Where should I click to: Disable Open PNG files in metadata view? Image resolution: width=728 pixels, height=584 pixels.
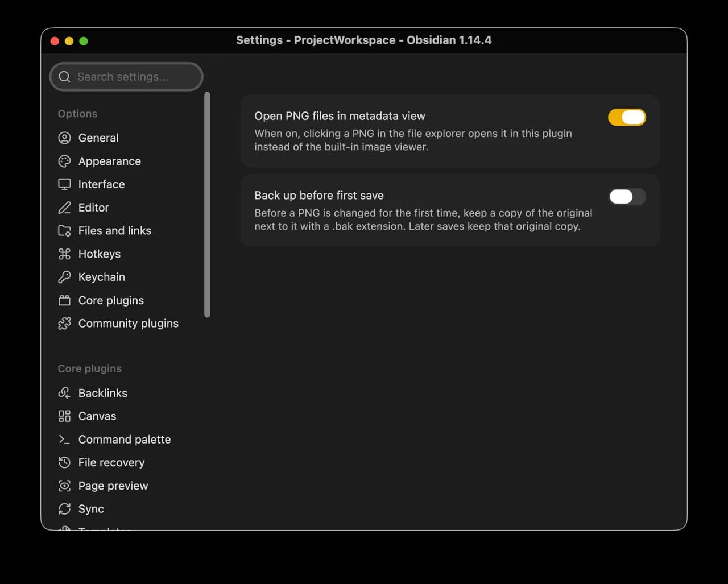[x=627, y=117]
